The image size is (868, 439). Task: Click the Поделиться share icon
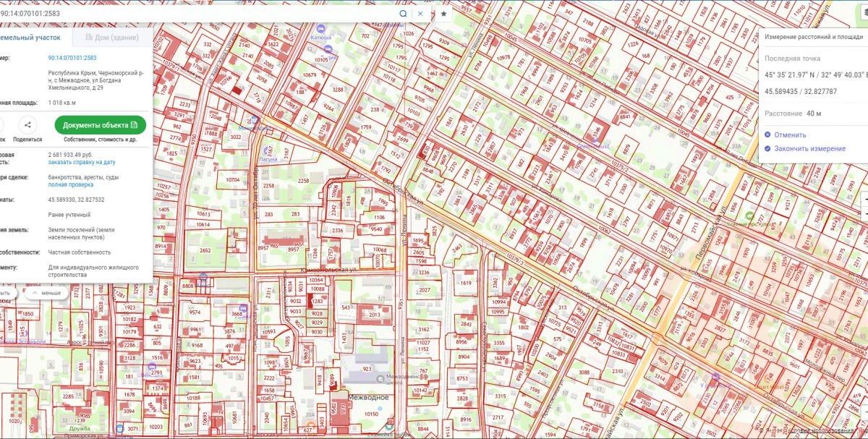[27, 125]
